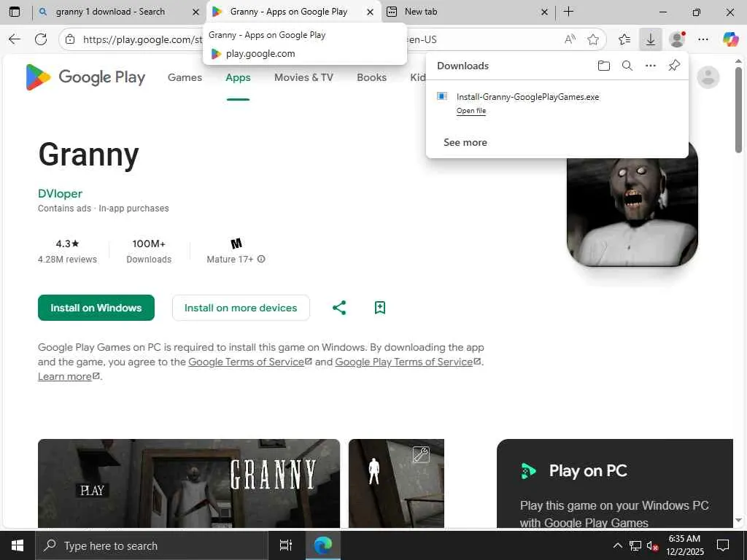The height and width of the screenshot is (560, 747).
Task: Open DVloper developer page link
Action: tap(60, 193)
